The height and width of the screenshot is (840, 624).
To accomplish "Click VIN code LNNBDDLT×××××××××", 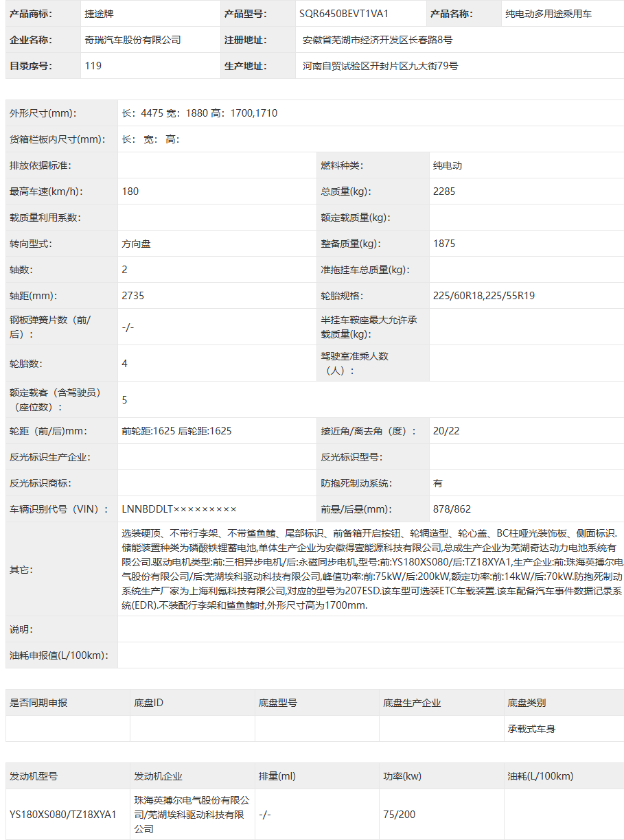I will [x=179, y=509].
